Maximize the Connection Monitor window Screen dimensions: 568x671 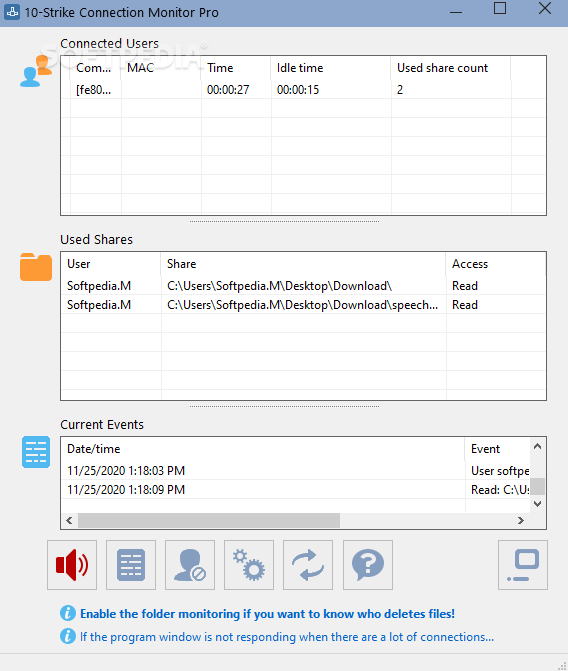(500, 9)
